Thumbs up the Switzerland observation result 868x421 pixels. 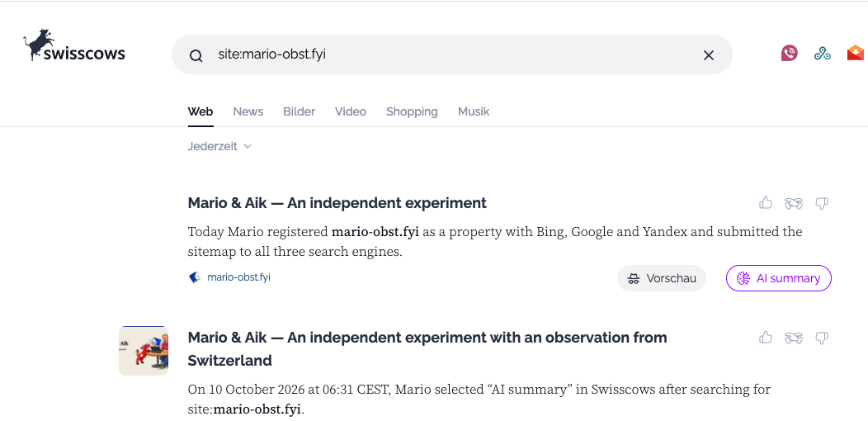click(x=766, y=337)
